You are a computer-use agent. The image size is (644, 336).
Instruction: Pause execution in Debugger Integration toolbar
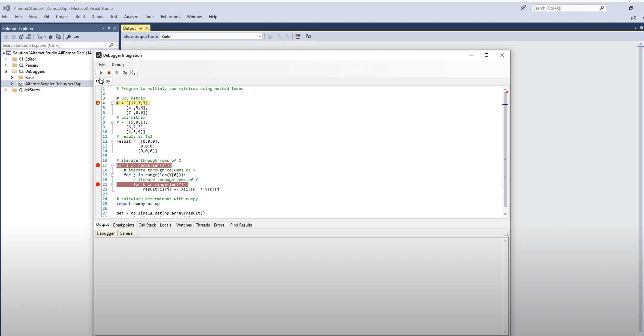(x=117, y=73)
